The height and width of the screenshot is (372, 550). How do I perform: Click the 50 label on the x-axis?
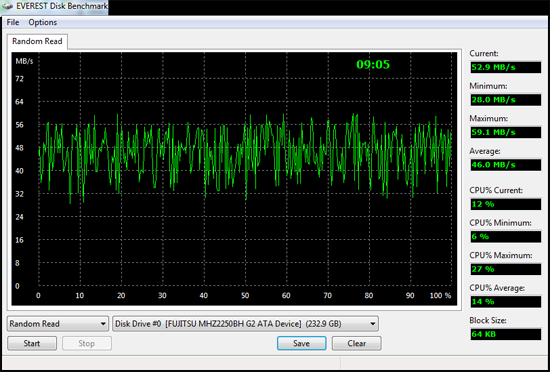[x=245, y=296]
